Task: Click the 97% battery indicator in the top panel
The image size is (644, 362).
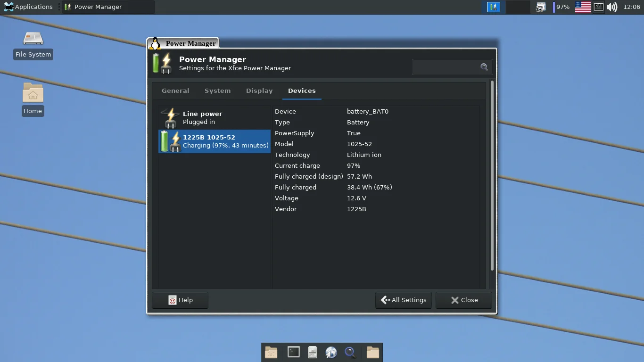Action: (562, 7)
